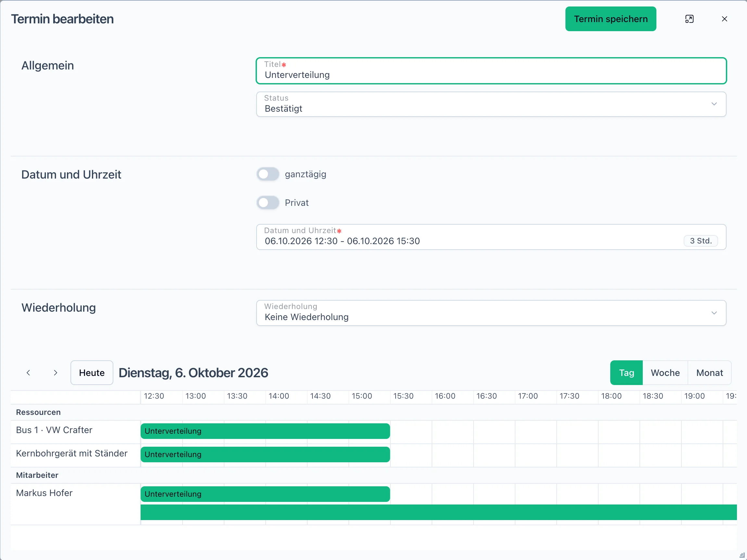Select the Unterverteilung event on Kernbohrgerät row

(265, 454)
